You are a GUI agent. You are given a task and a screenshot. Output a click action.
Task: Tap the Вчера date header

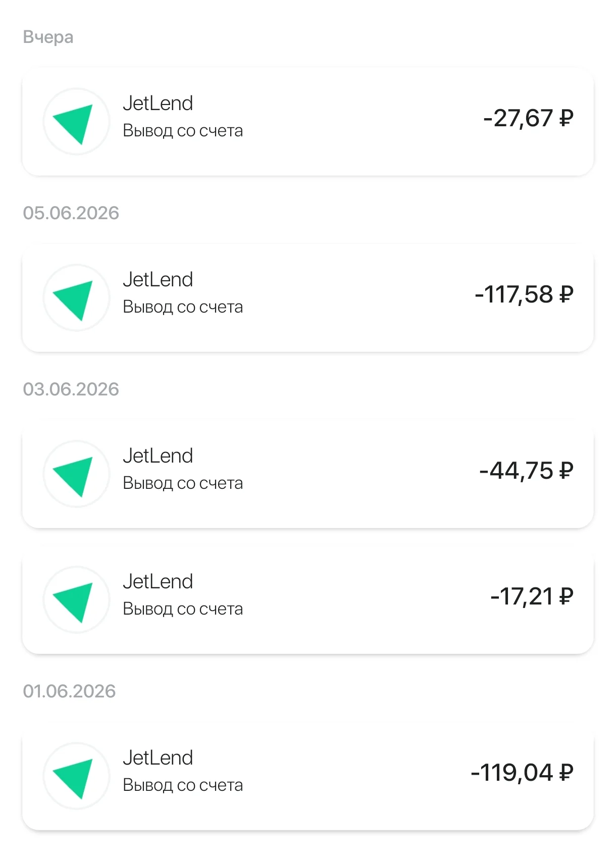tap(48, 37)
